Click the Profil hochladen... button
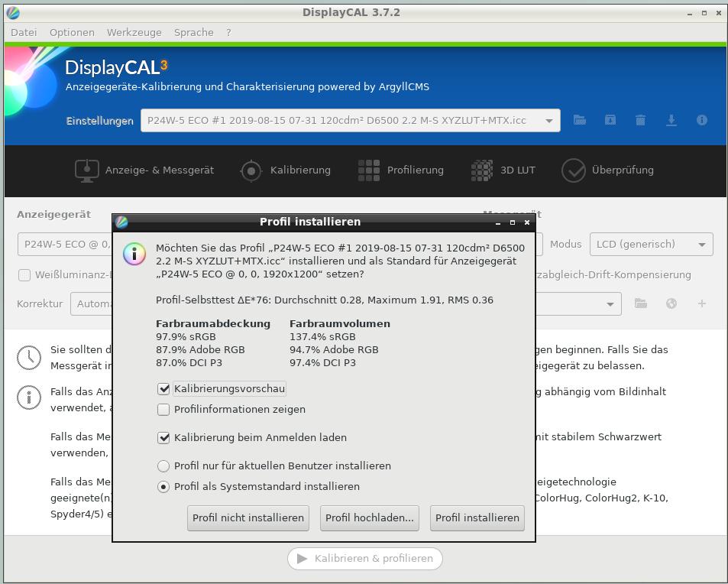The image size is (728, 584). click(x=370, y=517)
